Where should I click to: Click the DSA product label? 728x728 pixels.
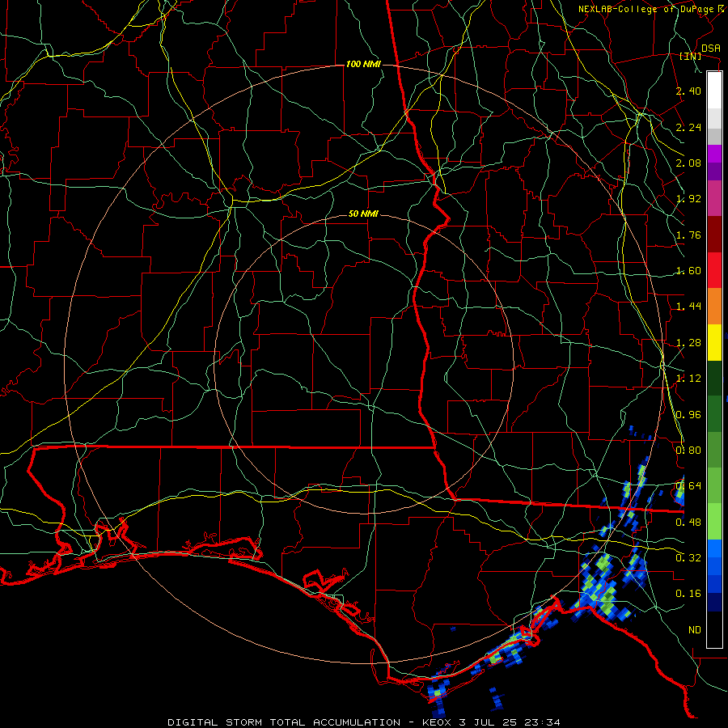point(711,48)
